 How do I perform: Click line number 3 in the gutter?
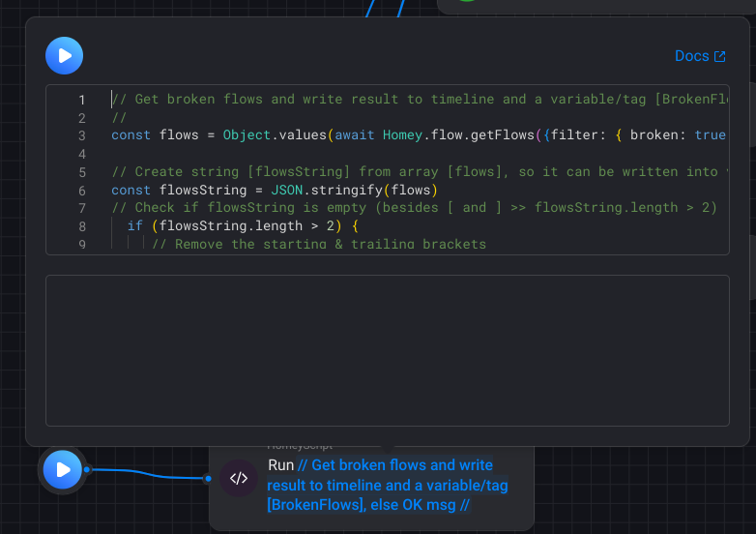point(82,136)
